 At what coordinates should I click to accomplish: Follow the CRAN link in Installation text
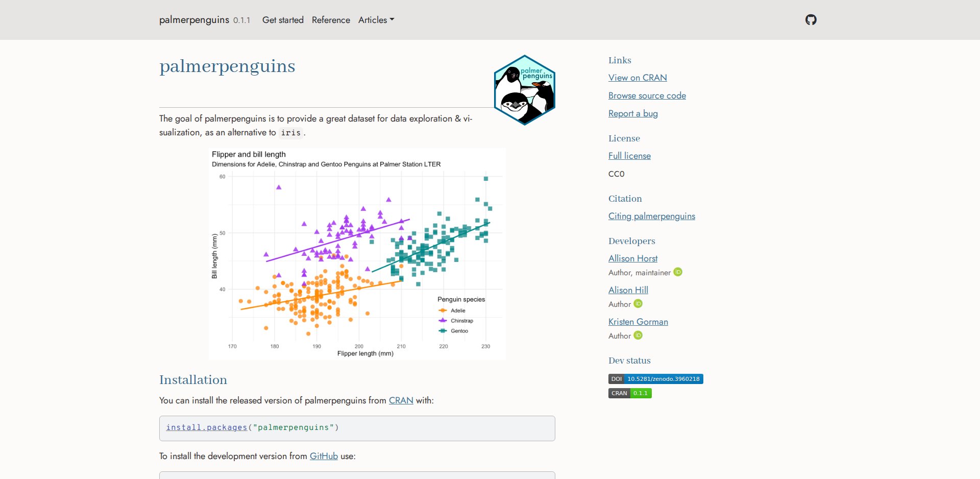pyautogui.click(x=401, y=400)
